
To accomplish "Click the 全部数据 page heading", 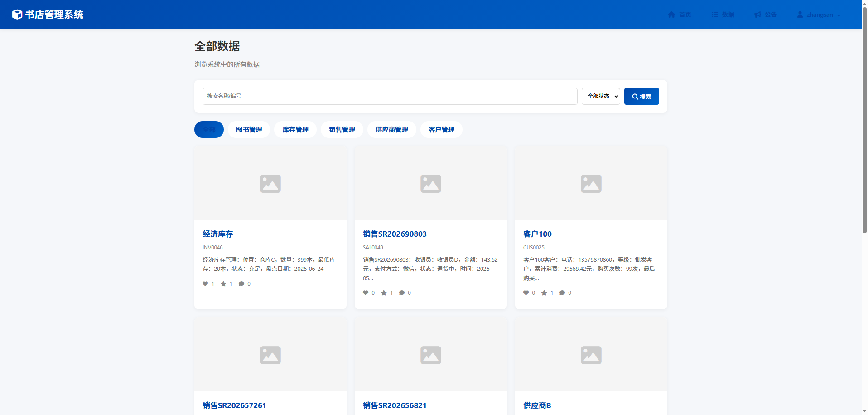I will (x=217, y=46).
